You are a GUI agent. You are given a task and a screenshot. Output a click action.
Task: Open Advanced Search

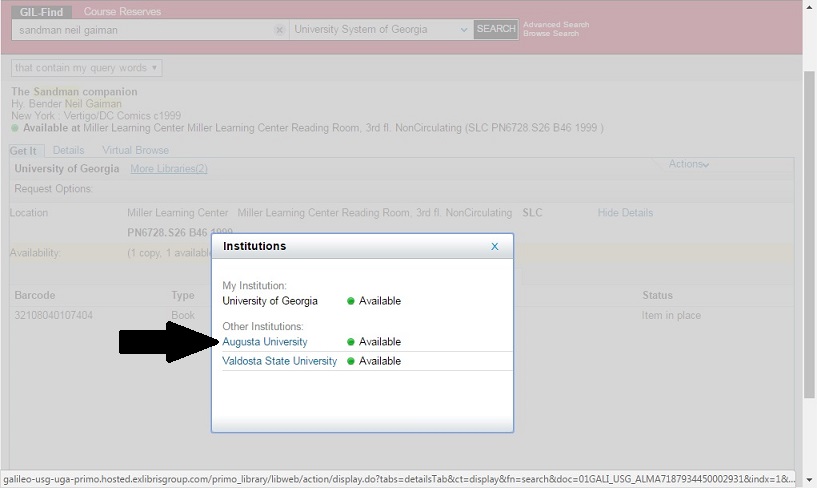556,25
